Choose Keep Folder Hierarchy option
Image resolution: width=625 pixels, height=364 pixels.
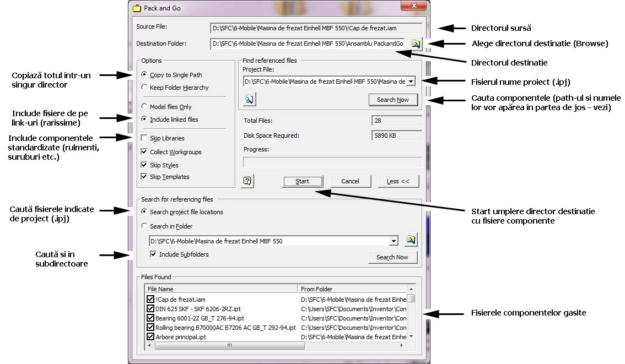point(144,88)
